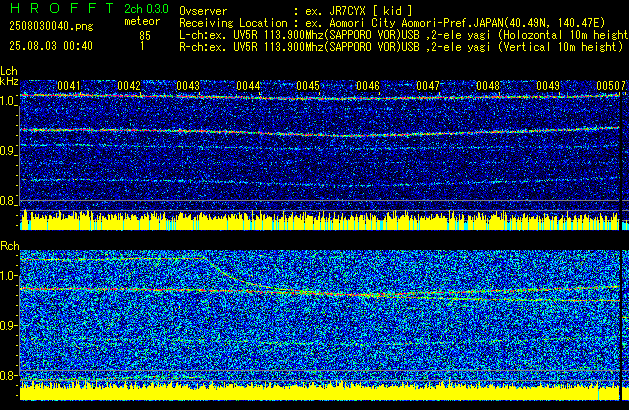Screen dimensions: 629x410
Task: Click the Rch 1.0 kHz axis label
Action: [x=9, y=276]
